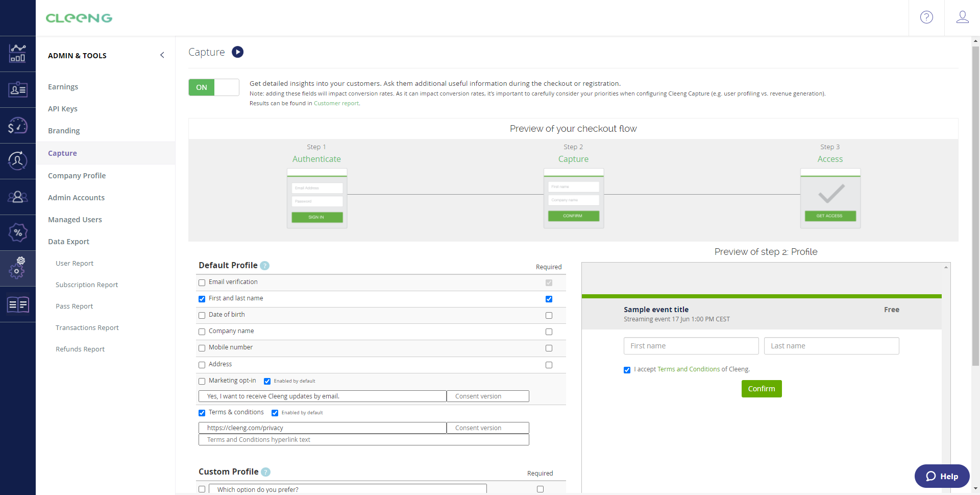Image resolution: width=980 pixels, height=495 pixels.
Task: Open Branding menu item
Action: [x=64, y=131]
